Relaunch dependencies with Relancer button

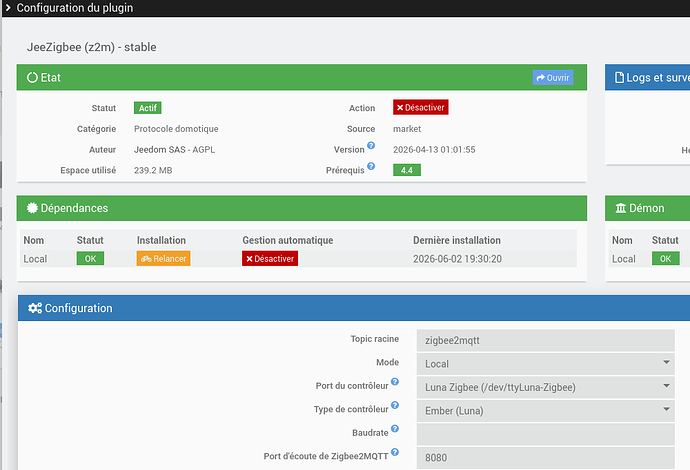[x=163, y=259]
